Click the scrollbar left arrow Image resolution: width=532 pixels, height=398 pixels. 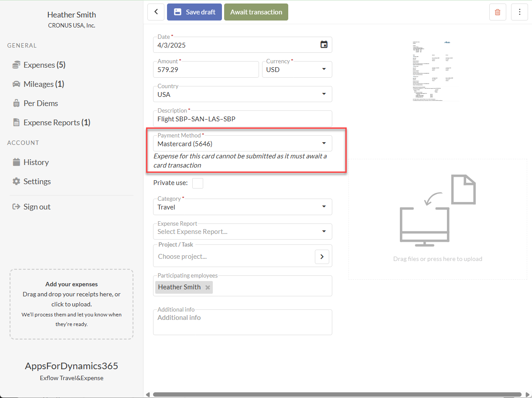(x=147, y=395)
